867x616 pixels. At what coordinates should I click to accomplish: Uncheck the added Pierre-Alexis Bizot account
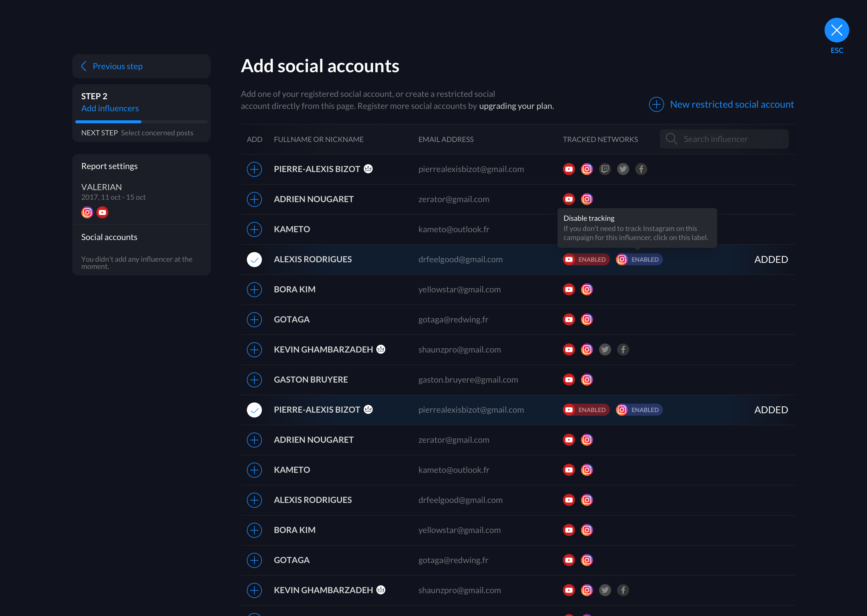[254, 410]
